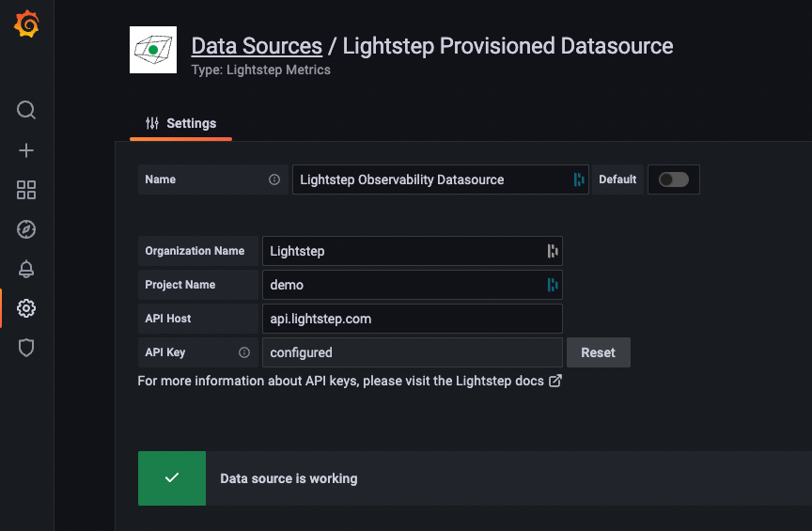Click the Lightstep datasource logo image
Screen dimensions: 812x531
153,50
